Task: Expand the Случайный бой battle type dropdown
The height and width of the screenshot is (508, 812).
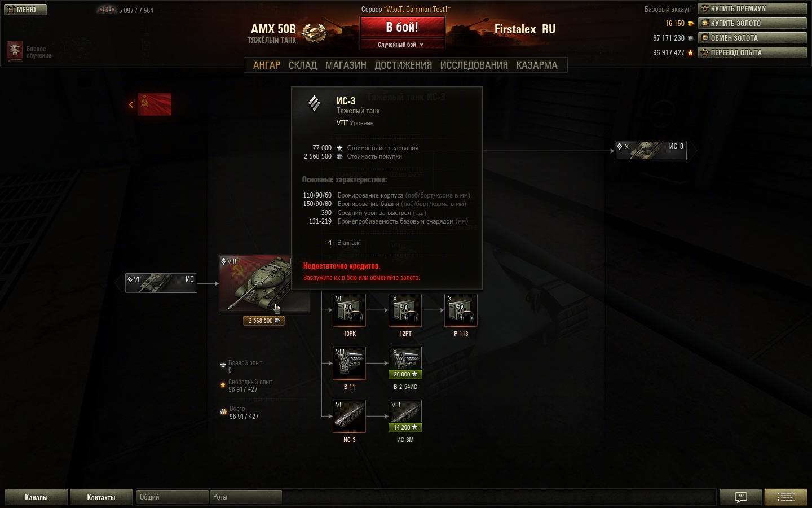Action: (402, 45)
